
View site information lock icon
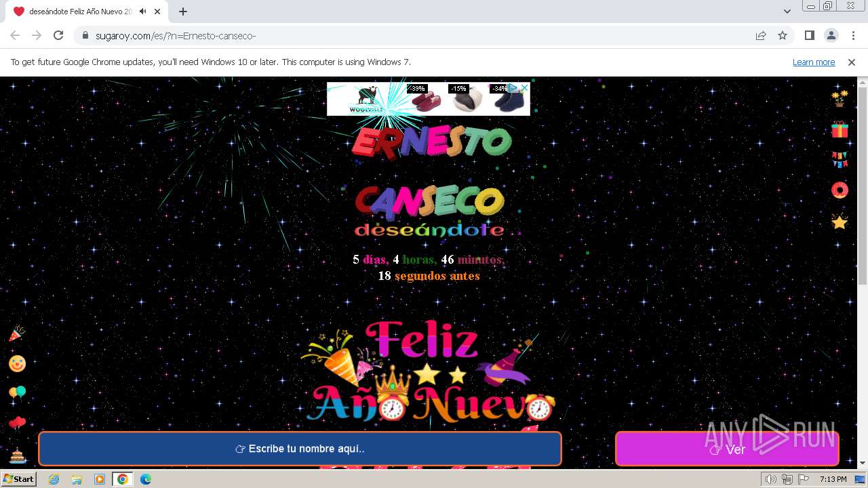85,35
